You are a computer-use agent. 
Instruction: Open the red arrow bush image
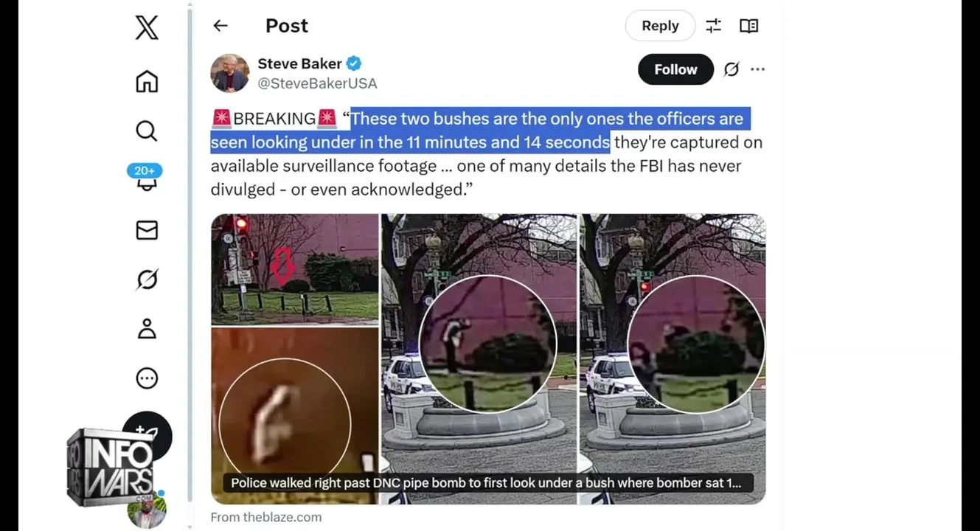(x=294, y=269)
